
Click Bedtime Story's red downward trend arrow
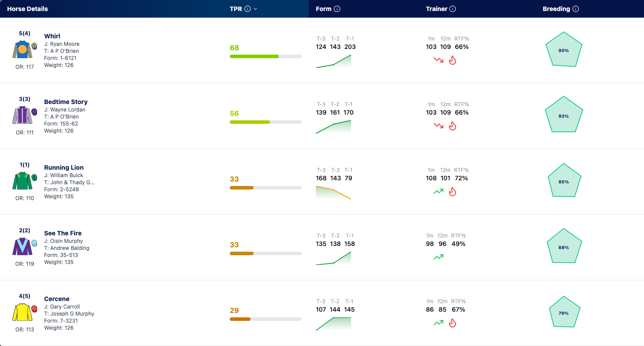pyautogui.click(x=438, y=126)
